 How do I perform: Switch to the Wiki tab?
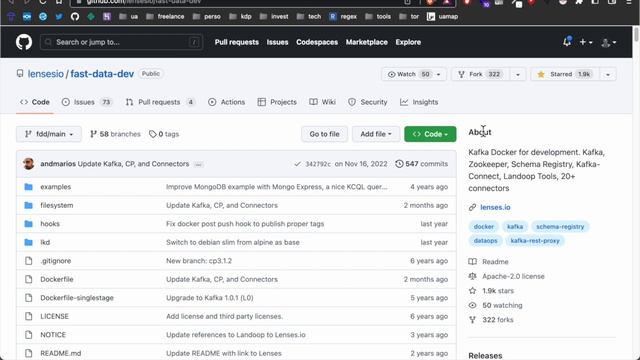(322, 102)
